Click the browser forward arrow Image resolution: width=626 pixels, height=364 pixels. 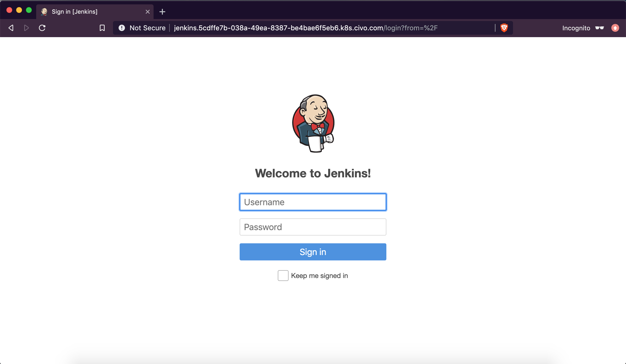(26, 28)
